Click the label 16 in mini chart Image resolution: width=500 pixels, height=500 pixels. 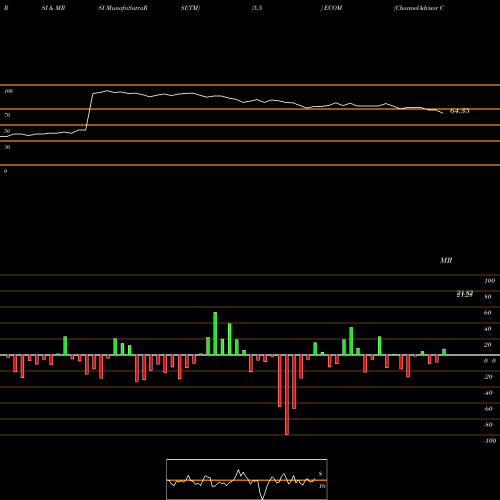pos(322,486)
